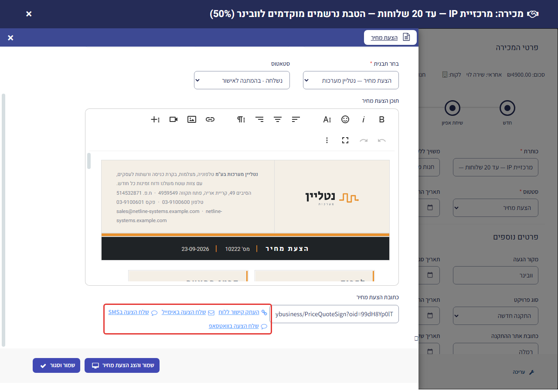Click שלח הצעה בSMS link
This screenshot has height=392, width=558.
133,312
